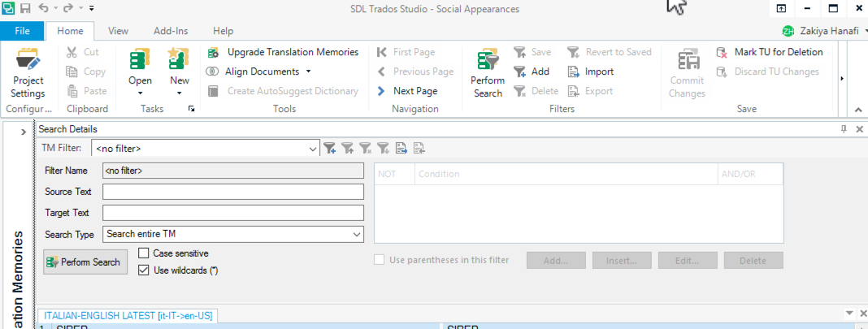Click the quick access Save icon

(25, 8)
